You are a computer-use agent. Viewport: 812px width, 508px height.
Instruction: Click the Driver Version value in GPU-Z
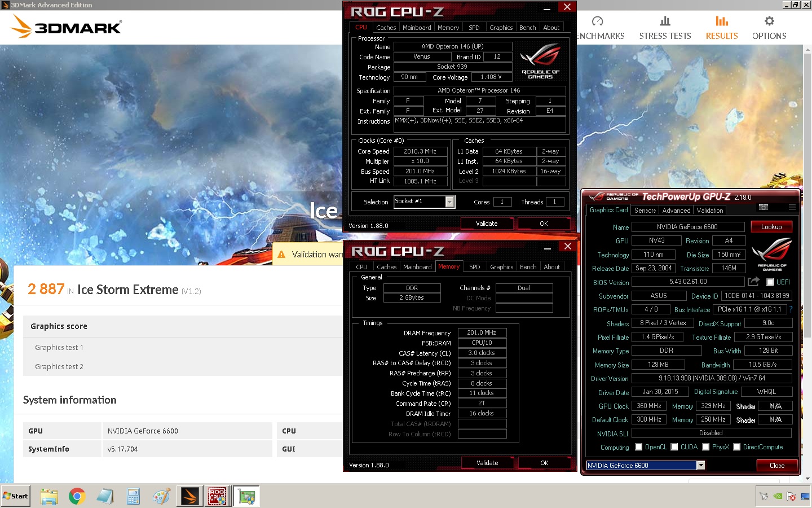click(x=712, y=378)
